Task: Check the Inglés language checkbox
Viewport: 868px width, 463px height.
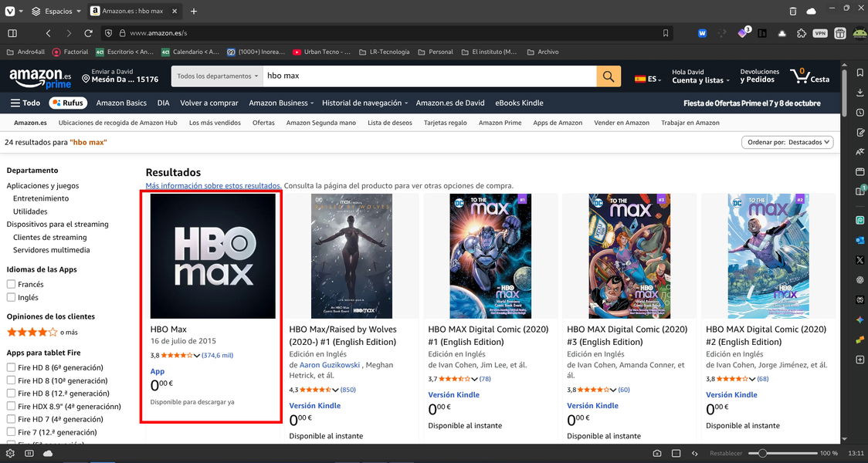Action: point(11,298)
